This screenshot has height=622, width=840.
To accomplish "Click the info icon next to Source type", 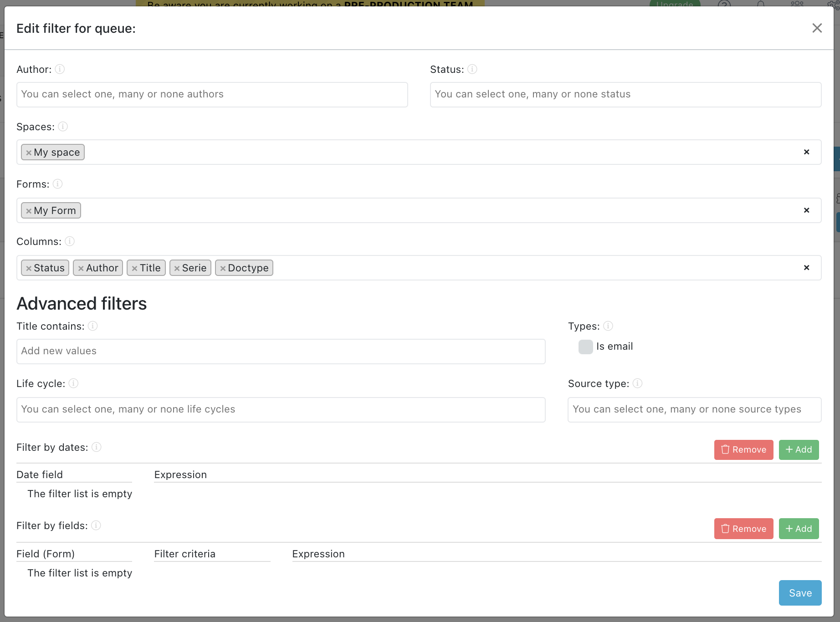I will (x=638, y=384).
